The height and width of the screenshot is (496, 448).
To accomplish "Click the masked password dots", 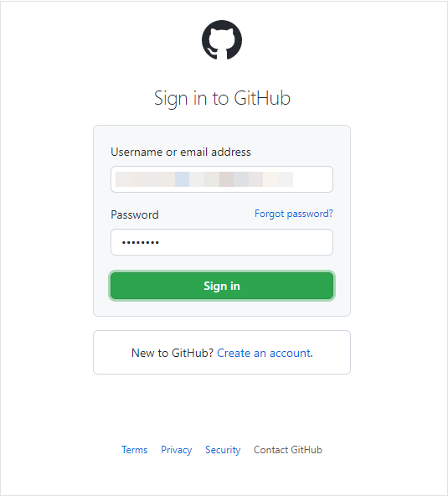I will pos(141,243).
